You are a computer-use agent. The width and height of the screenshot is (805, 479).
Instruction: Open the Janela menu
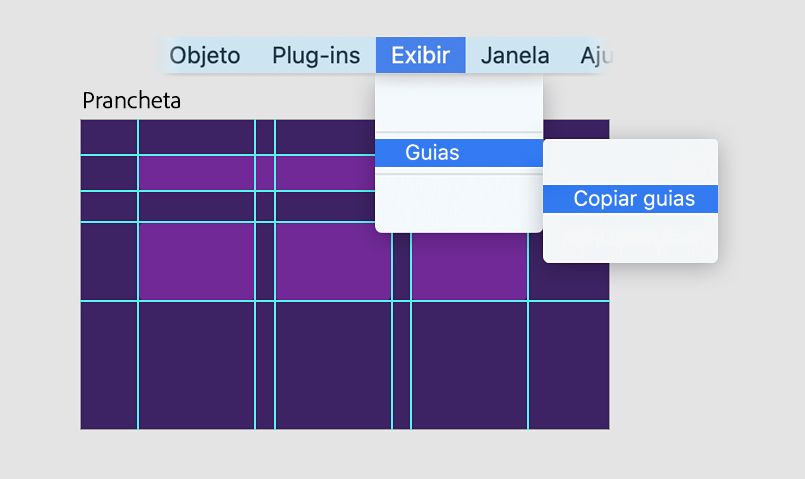coord(514,55)
